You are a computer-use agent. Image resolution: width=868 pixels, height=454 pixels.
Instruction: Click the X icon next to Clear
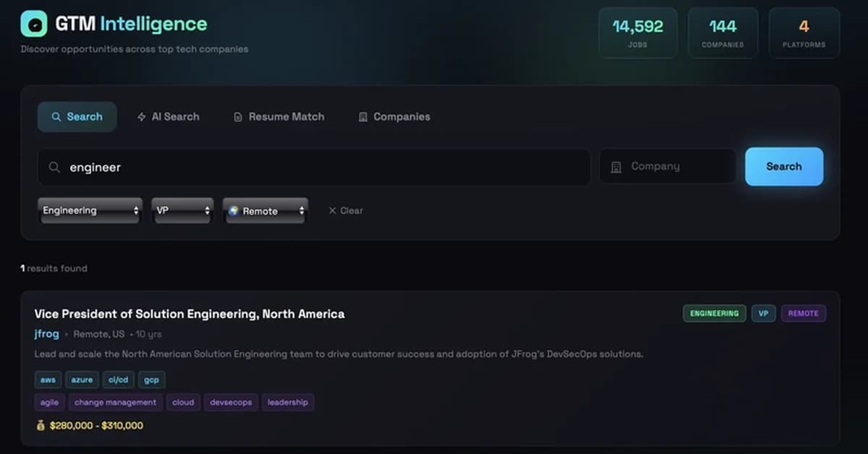click(x=332, y=210)
